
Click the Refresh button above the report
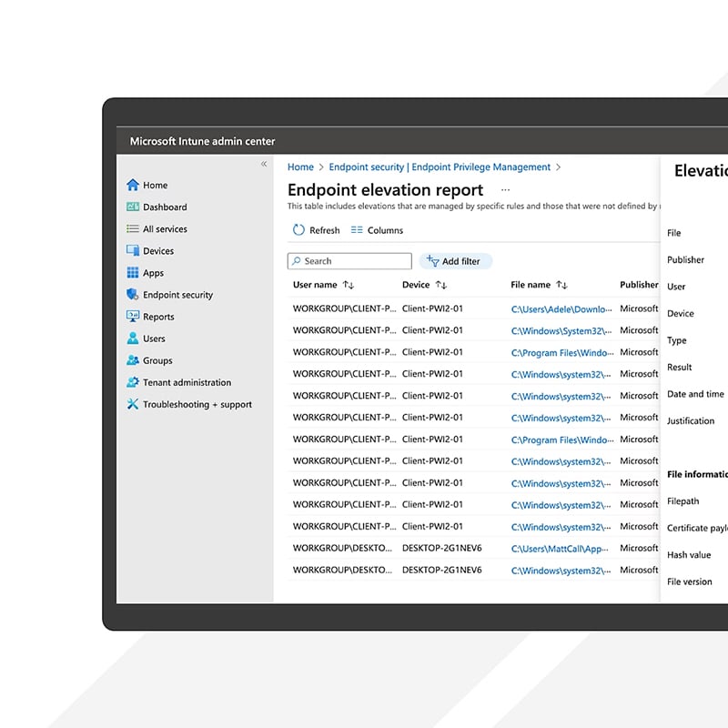(316, 230)
